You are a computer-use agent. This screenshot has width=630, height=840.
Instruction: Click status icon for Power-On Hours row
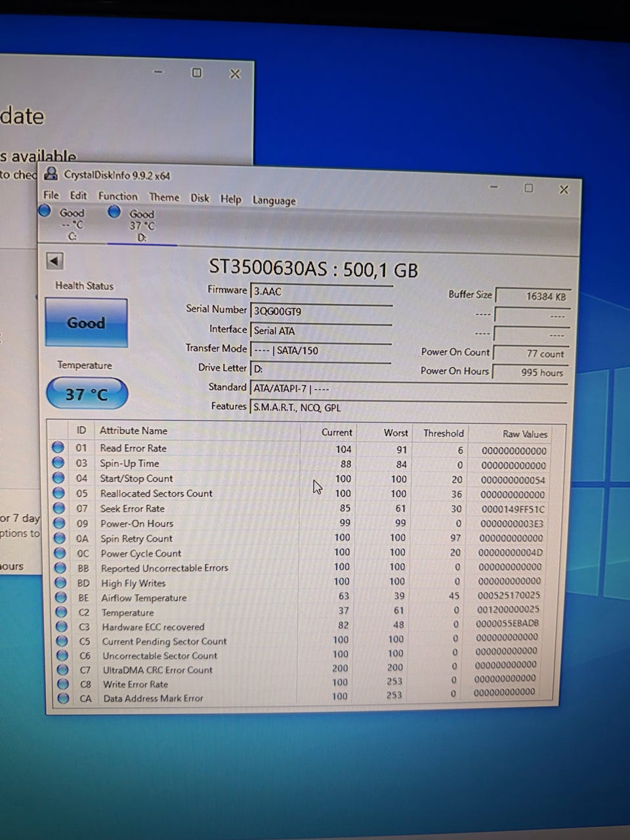pyautogui.click(x=60, y=522)
